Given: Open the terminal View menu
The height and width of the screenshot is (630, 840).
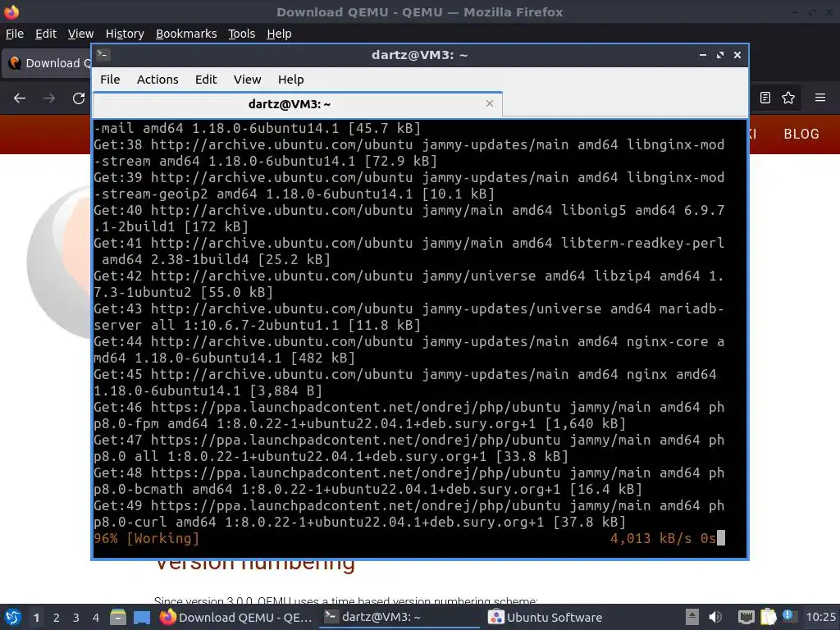Looking at the screenshot, I should point(247,80).
